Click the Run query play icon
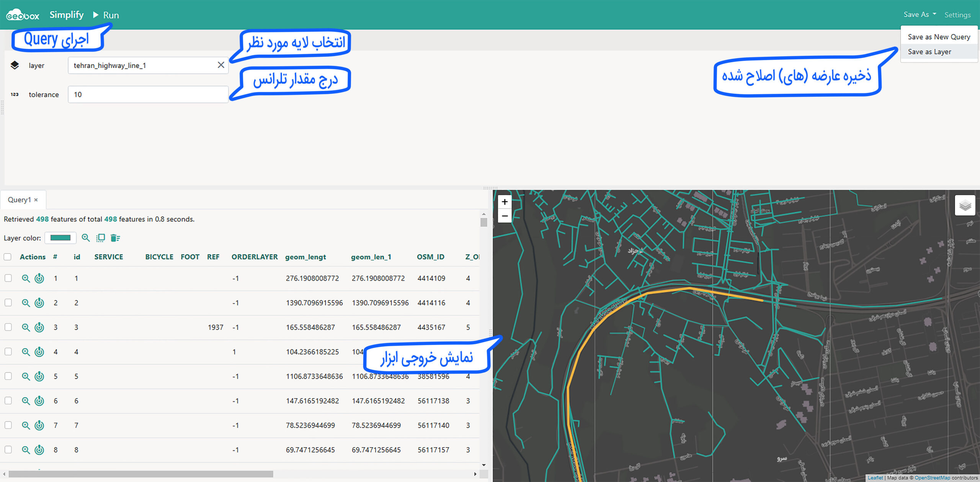The height and width of the screenshot is (482, 980). (96, 15)
